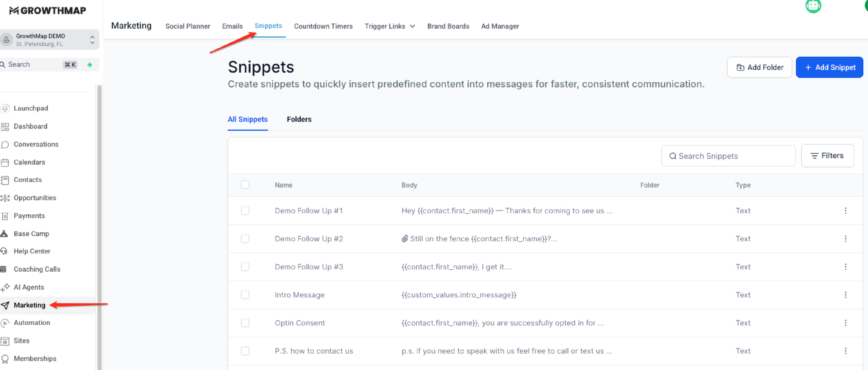Click the Opportunities sidebar icon
The width and height of the screenshot is (868, 370).
[x=5, y=198]
